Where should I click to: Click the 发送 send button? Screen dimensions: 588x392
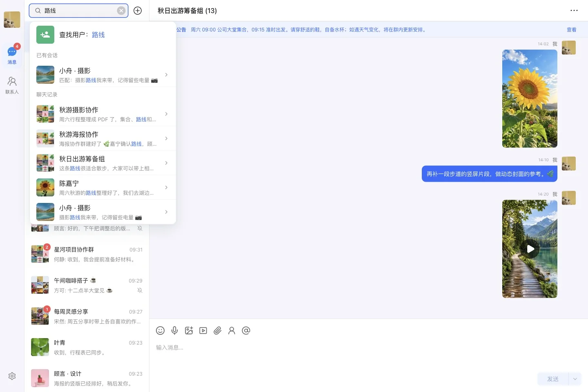[x=553, y=379]
